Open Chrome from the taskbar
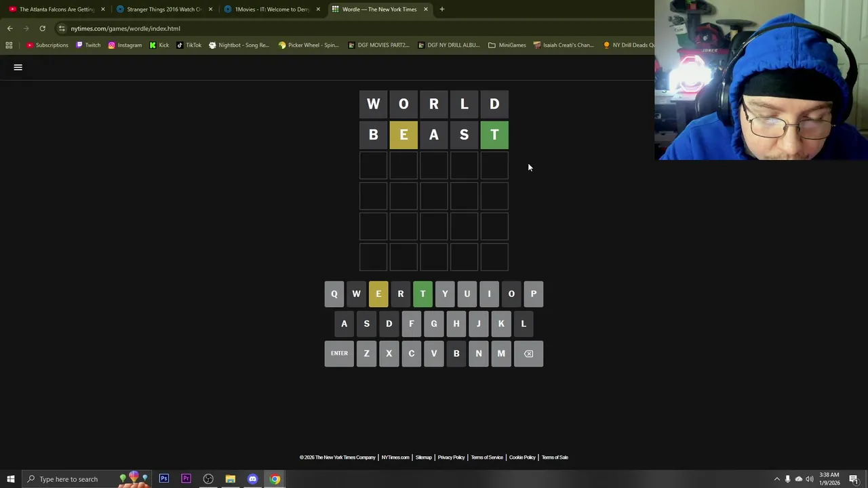The image size is (868, 488). coord(275,479)
